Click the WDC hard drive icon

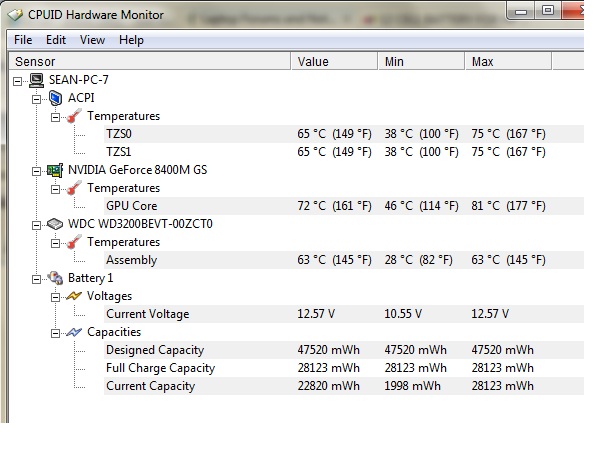[x=55, y=224]
